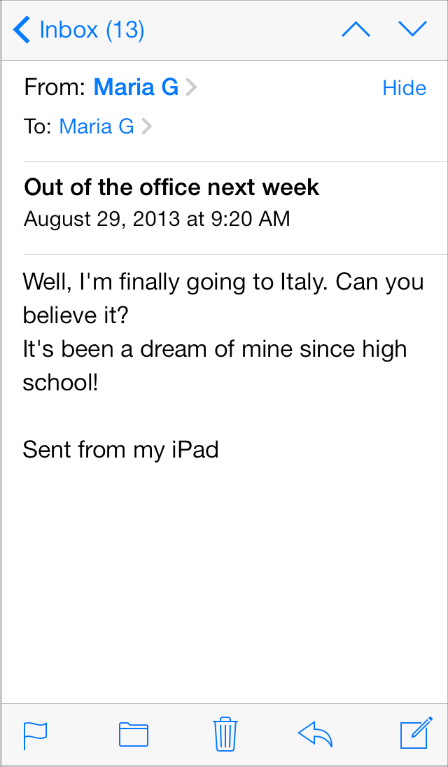The image size is (448, 767).
Task: Go to next message with down arrow
Action: pos(412,29)
